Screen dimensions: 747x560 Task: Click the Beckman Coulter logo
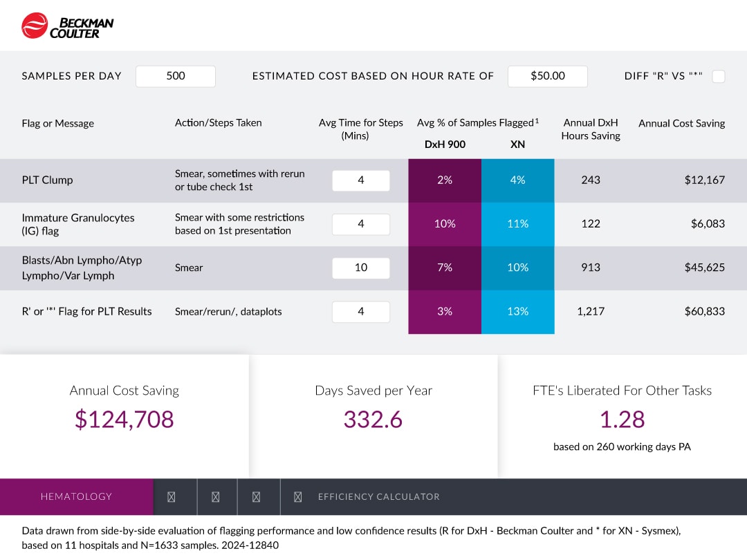coord(67,26)
